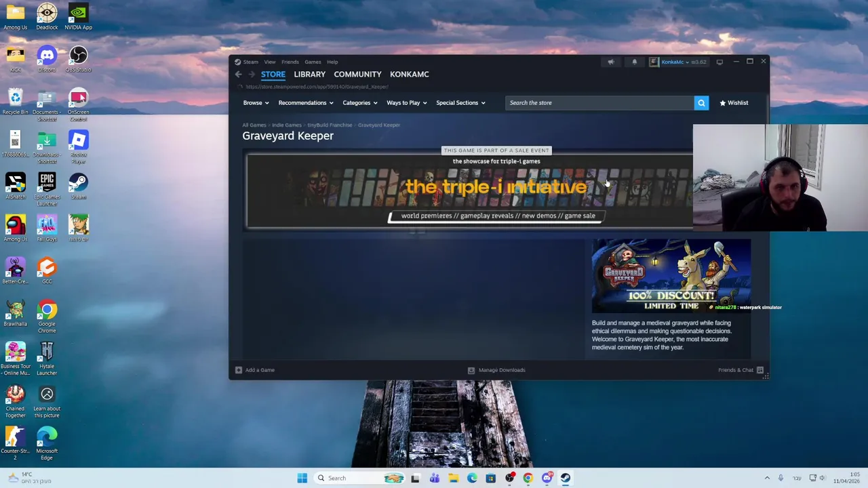The image size is (868, 488).
Task: Select the Counter-Strike 2 desktop shortcut
Action: (15, 444)
